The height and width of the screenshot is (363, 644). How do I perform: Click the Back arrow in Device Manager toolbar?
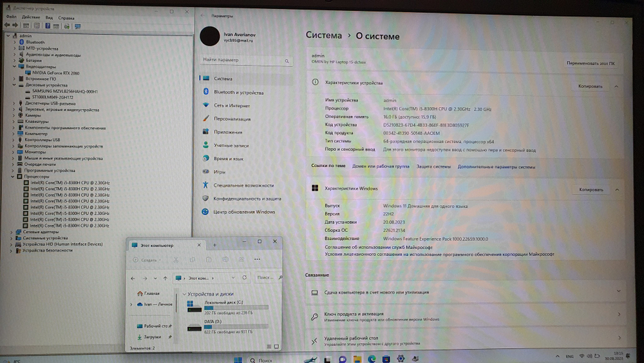tap(7, 26)
